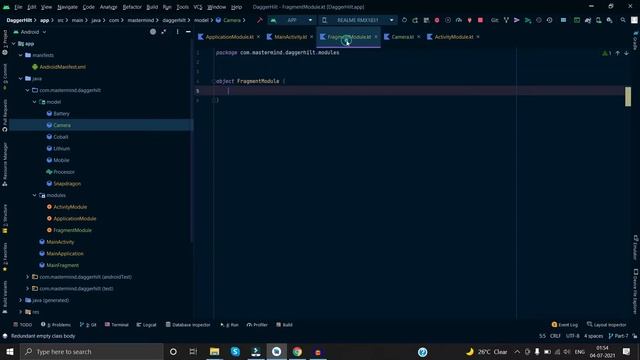Toggle the Device File Explorer tool window

(636, 291)
